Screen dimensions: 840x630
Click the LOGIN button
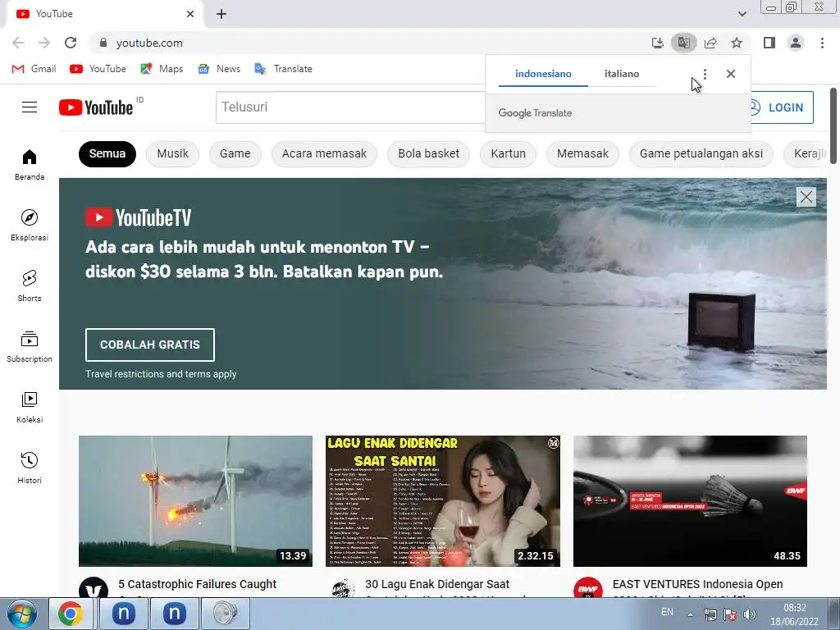[783, 107]
